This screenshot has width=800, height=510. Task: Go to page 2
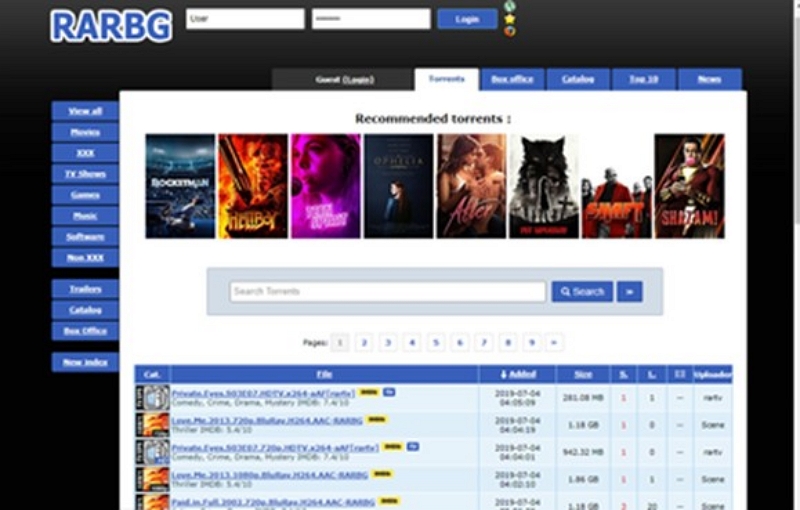pyautogui.click(x=364, y=342)
